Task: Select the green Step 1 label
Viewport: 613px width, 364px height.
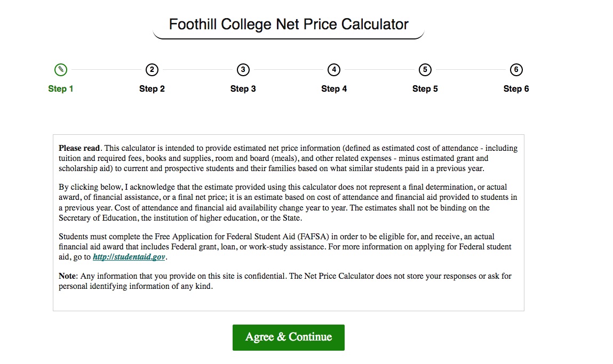Action: 61,88
